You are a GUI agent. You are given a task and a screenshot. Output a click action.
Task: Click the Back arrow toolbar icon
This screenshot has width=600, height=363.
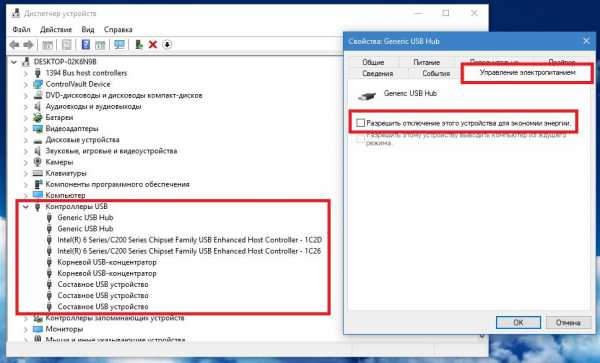tap(15, 45)
